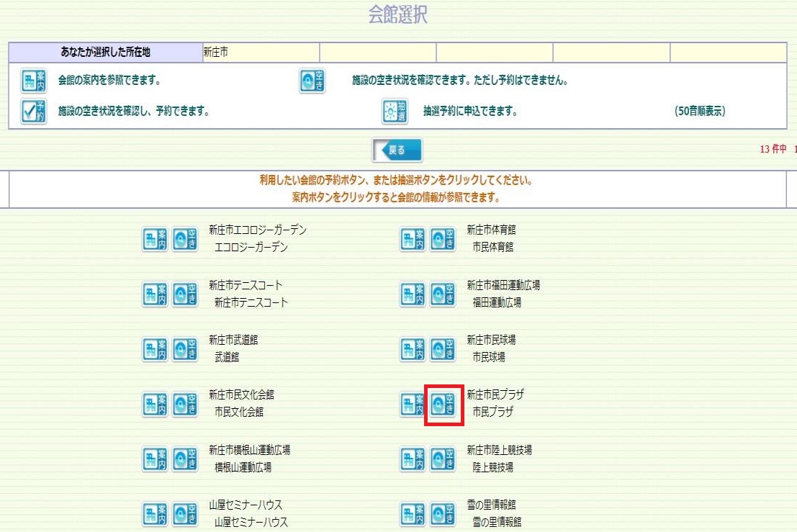The width and height of the screenshot is (797, 532).
Task: Check 空き availability for 新庄市武道館
Action: pos(185,349)
